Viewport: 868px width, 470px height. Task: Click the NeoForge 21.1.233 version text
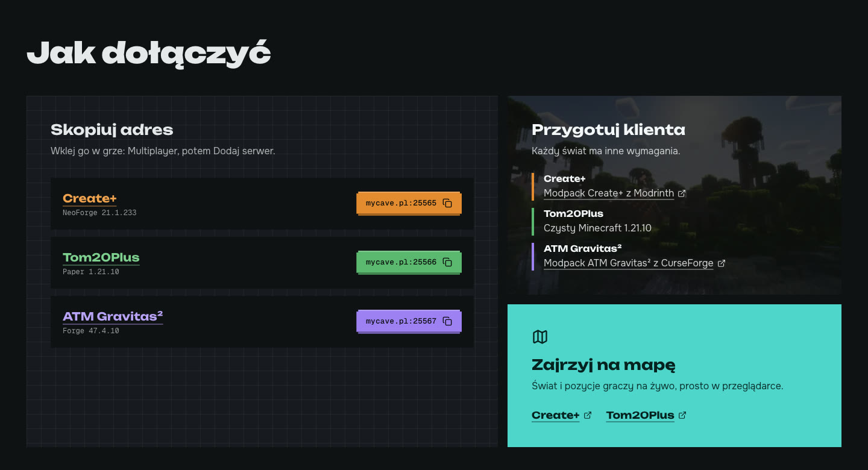pyautogui.click(x=99, y=213)
